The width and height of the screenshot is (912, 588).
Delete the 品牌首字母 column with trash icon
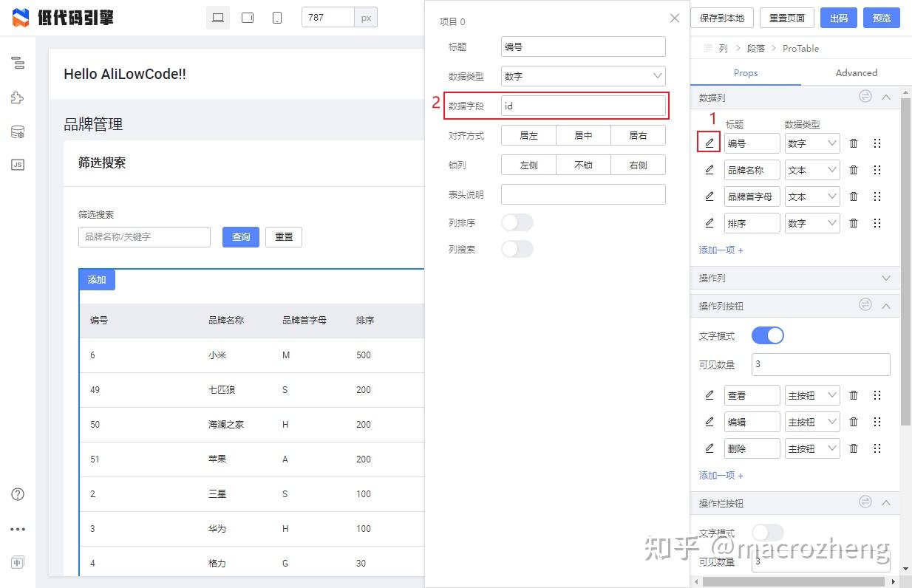tap(854, 196)
